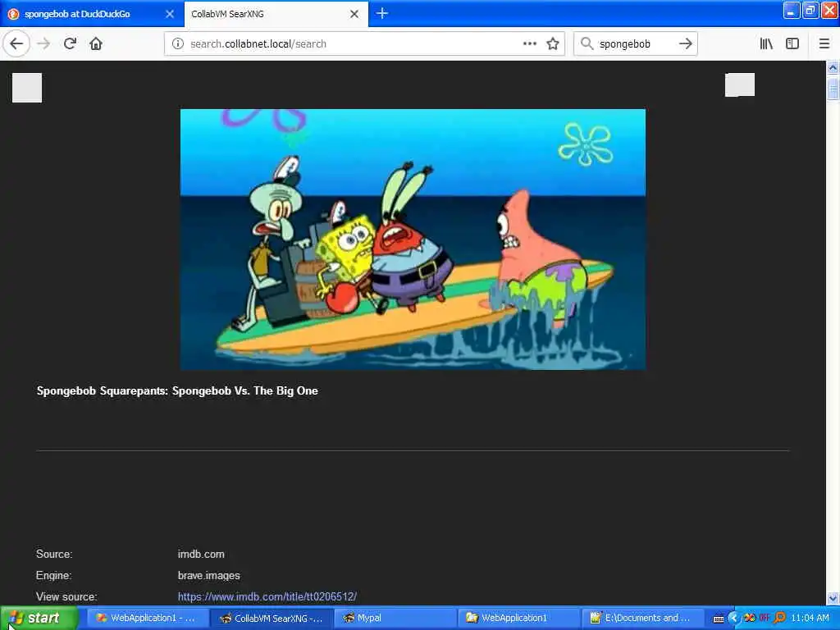Switch to WebApplication1 taskbar item with colorful icon
The height and width of the screenshot is (630, 840).
(146, 619)
